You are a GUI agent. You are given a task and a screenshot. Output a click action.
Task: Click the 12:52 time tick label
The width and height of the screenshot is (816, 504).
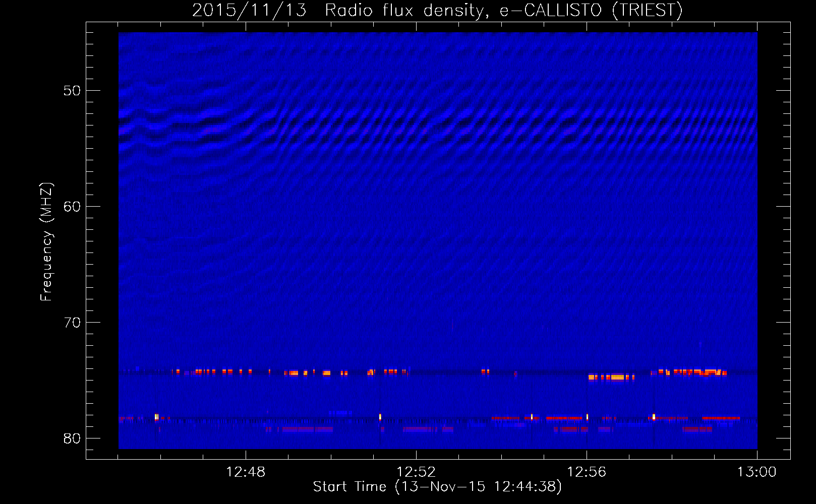point(416,472)
